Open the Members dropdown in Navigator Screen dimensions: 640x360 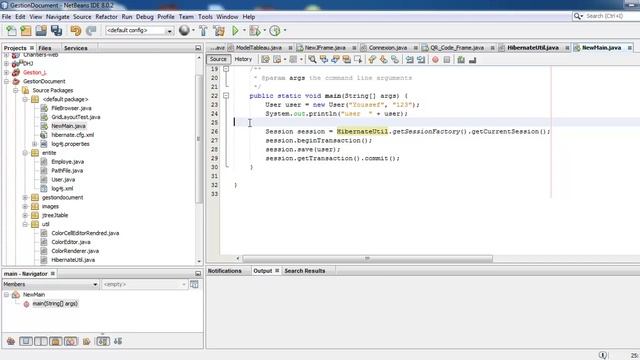point(51,284)
